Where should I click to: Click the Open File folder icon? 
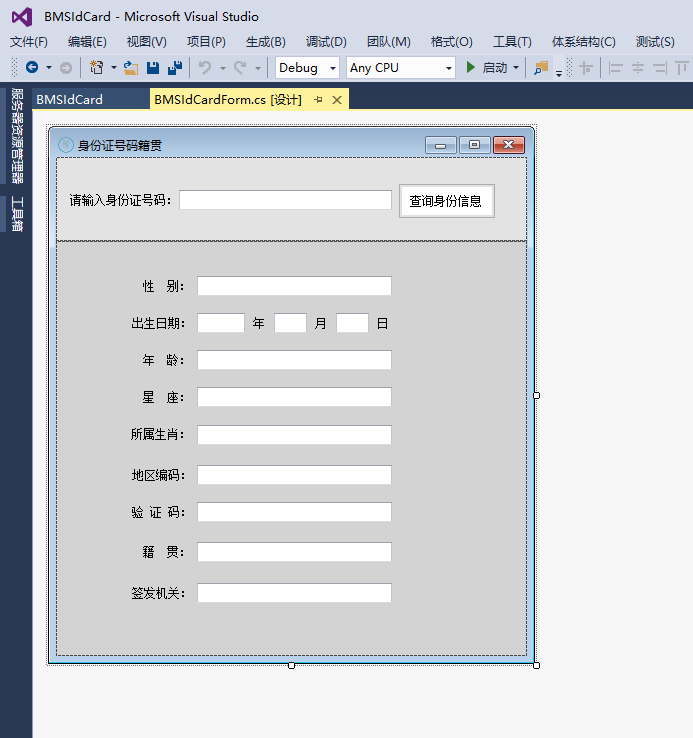click(131, 68)
